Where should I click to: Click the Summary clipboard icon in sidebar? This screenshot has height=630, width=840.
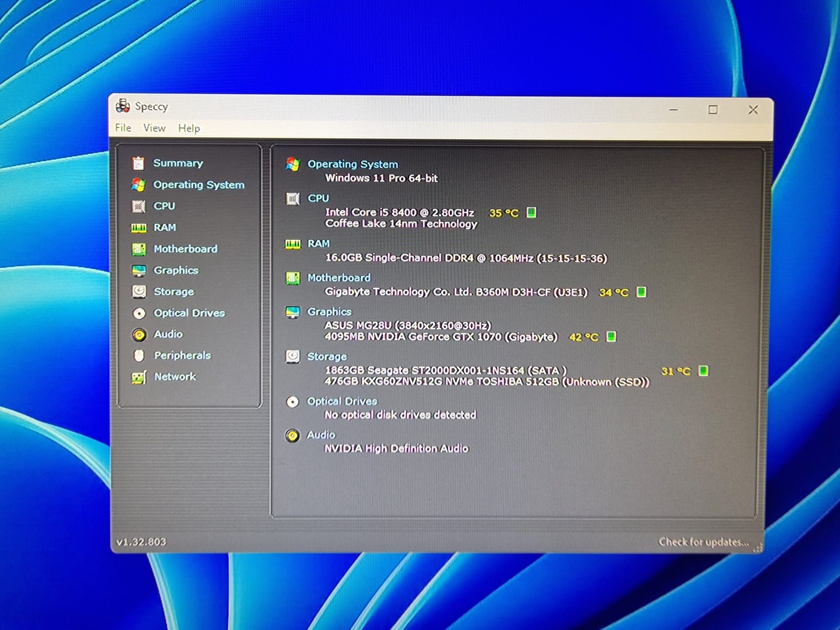138,163
